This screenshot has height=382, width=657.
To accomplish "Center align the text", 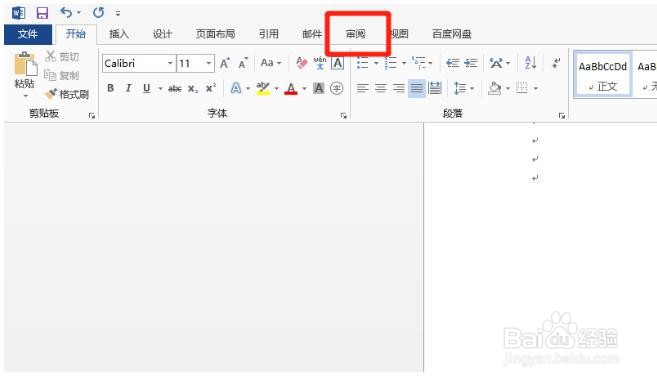I will coord(380,88).
